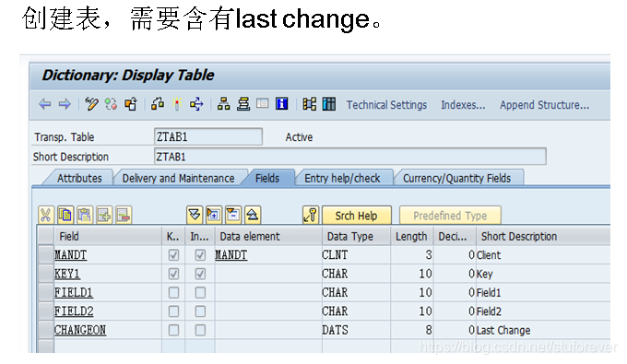
Task: Click the Short Description input field
Action: click(x=349, y=157)
